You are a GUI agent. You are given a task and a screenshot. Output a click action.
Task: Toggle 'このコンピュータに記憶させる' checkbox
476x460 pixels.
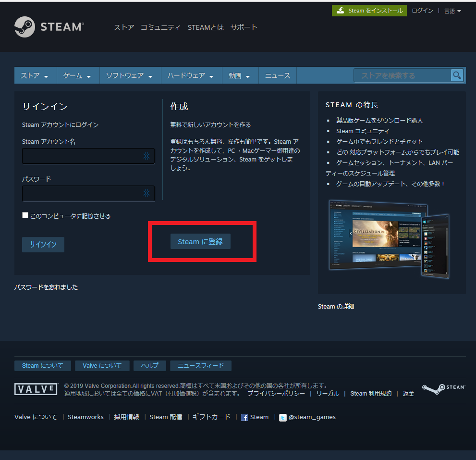pos(25,215)
